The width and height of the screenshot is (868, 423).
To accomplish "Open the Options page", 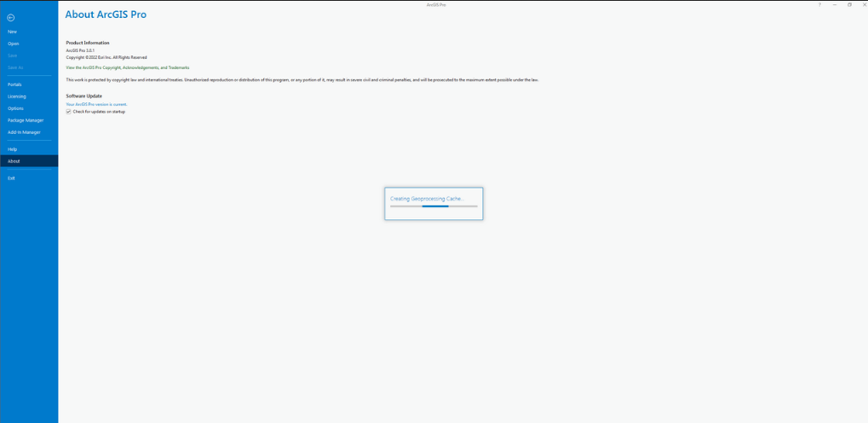I will click(x=15, y=108).
